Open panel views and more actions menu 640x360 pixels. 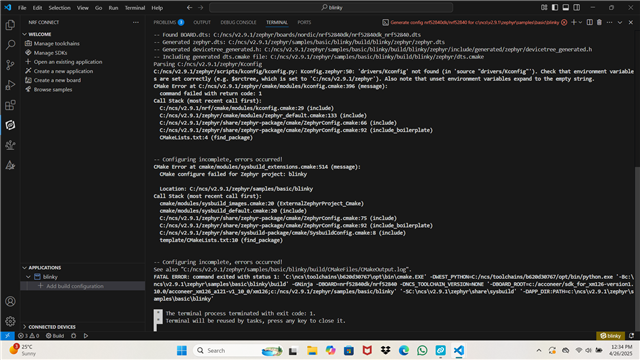coord(609,22)
